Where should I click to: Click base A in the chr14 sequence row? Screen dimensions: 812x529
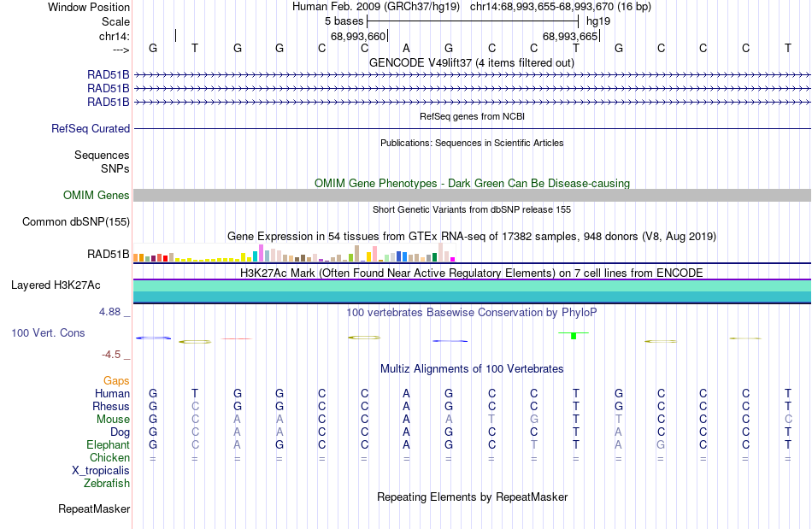407,48
